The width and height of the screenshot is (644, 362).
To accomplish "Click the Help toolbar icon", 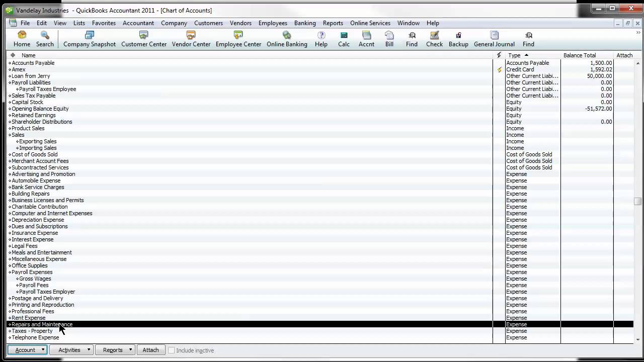I will point(321,39).
